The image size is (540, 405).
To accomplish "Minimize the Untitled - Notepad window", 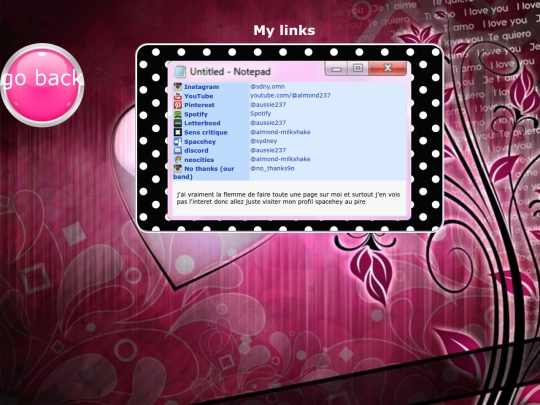I will pyautogui.click(x=336, y=69).
